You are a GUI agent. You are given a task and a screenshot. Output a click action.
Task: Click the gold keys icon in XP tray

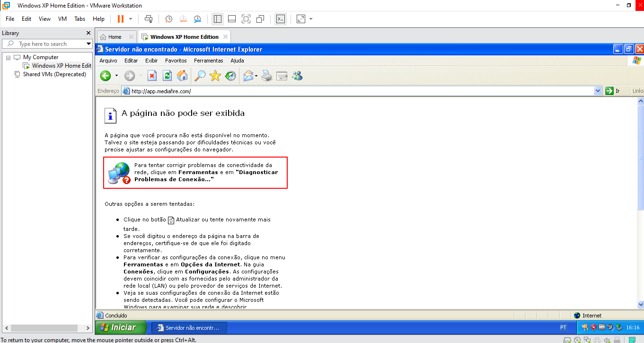click(585, 327)
